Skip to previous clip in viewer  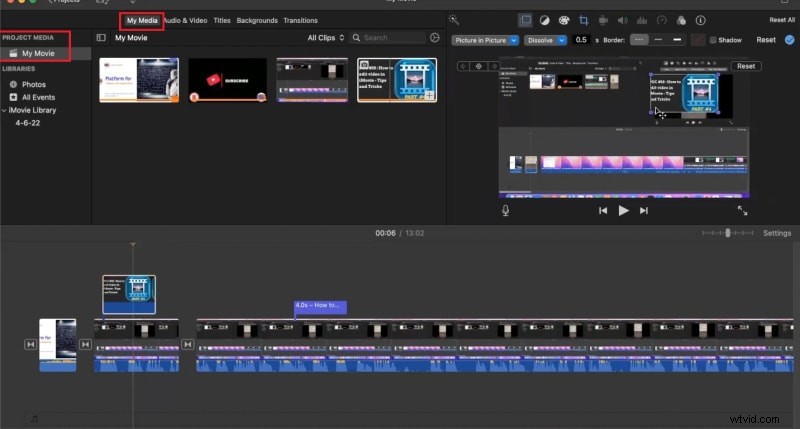[x=603, y=210]
